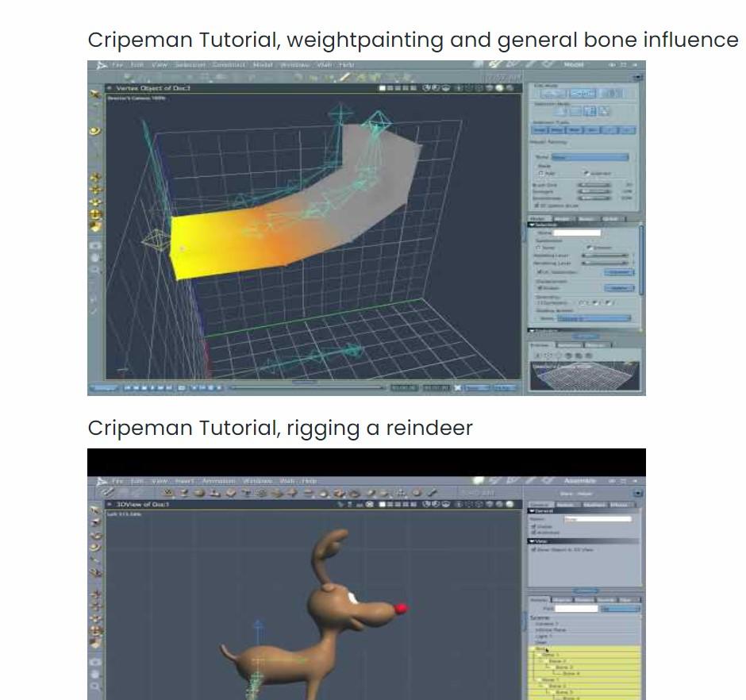746x700 pixels.
Task: Select Bone 2 in the highlighted bone hierarchy
Action: (x=557, y=661)
